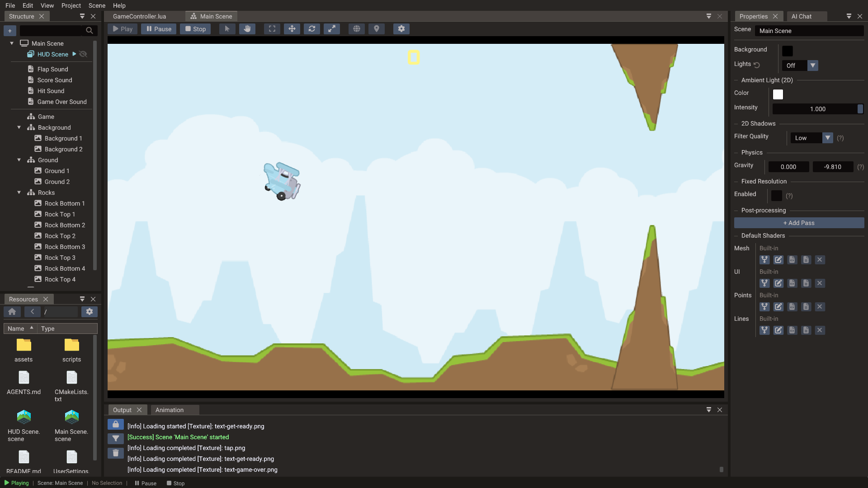This screenshot has width=868, height=488.
Task: Select the arrow pointer tool in viewport toolbar
Action: [x=227, y=29]
